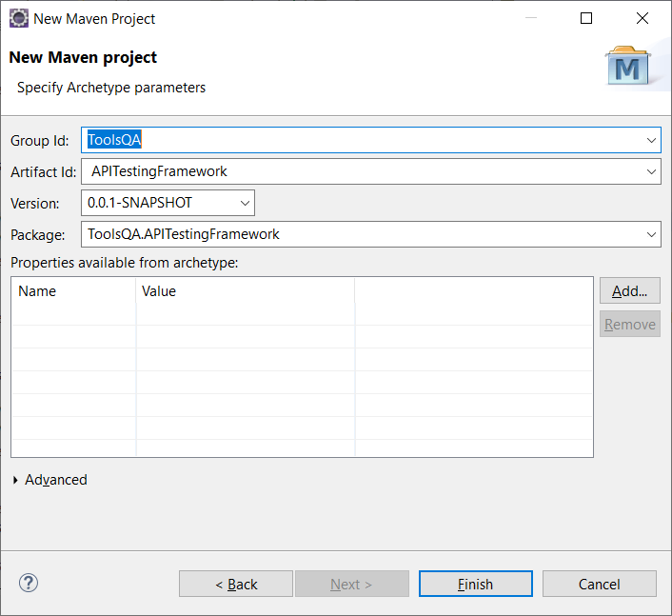
Task: Click the 'Group Id:' label
Action: click(39, 141)
